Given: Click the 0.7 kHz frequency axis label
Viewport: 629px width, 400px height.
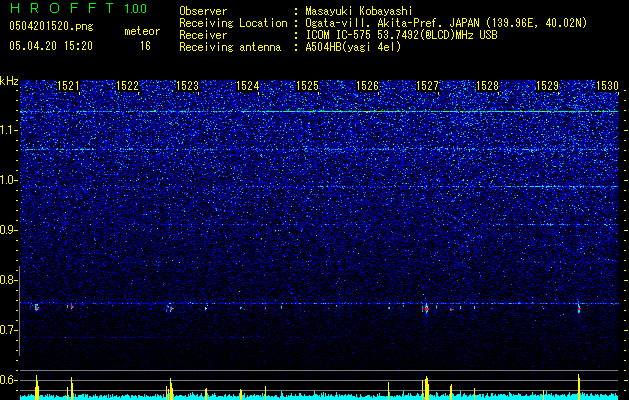Looking at the screenshot, I should point(8,330).
